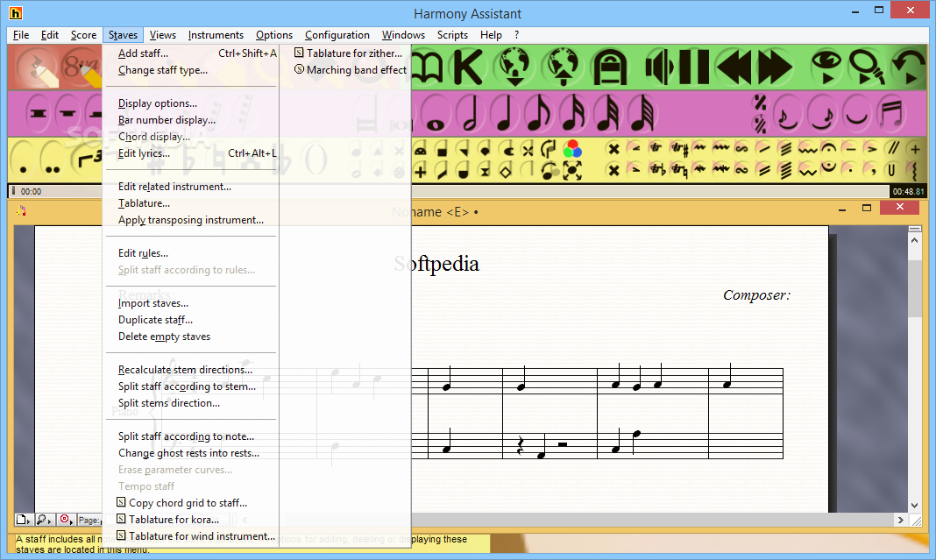This screenshot has width=936, height=560.
Task: Click the beamed notes icon
Action: pyautogui.click(x=892, y=113)
